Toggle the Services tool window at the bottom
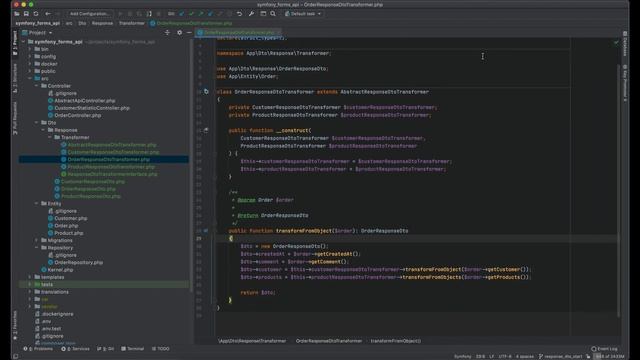This screenshot has height=360, width=640. click(75, 349)
